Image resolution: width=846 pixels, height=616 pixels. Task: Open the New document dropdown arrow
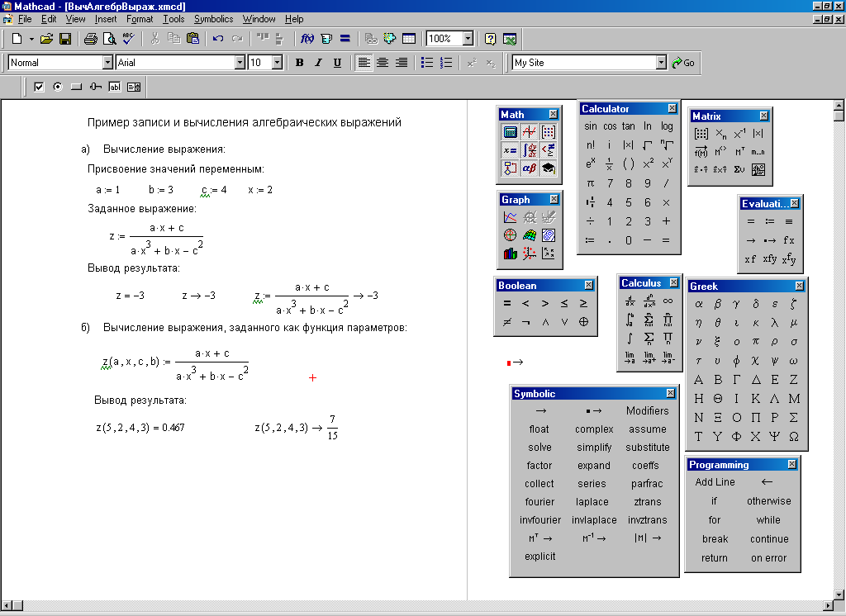click(x=31, y=39)
